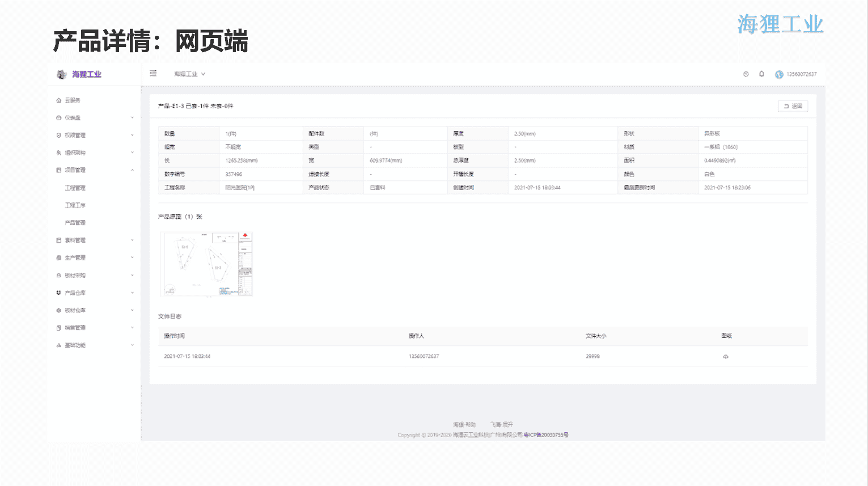868x486 pixels.
Task: Click the 返回 back button
Action: [793, 106]
